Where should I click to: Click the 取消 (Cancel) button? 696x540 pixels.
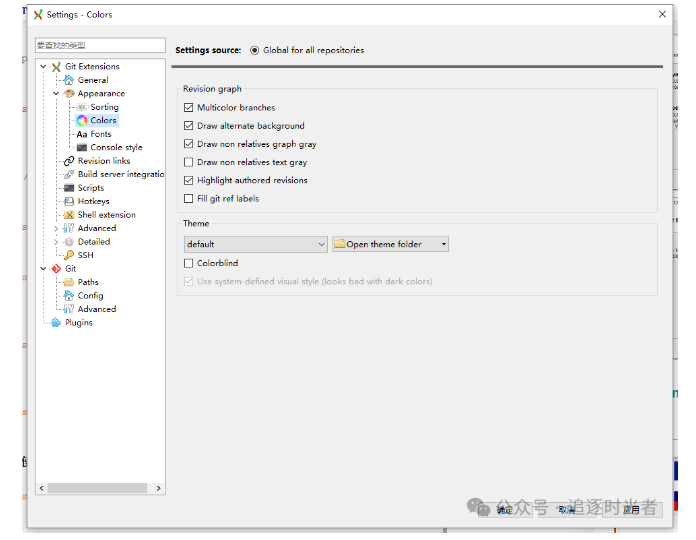point(566,510)
